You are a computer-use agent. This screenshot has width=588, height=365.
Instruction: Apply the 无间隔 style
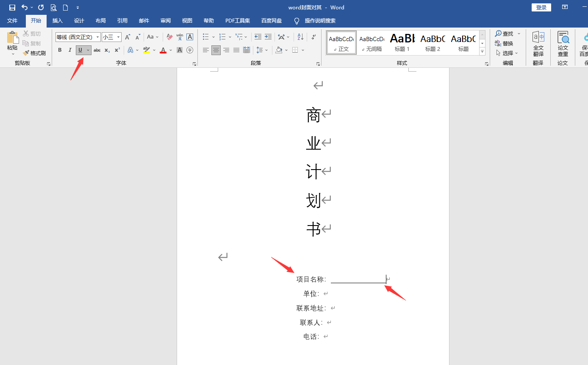coord(372,43)
